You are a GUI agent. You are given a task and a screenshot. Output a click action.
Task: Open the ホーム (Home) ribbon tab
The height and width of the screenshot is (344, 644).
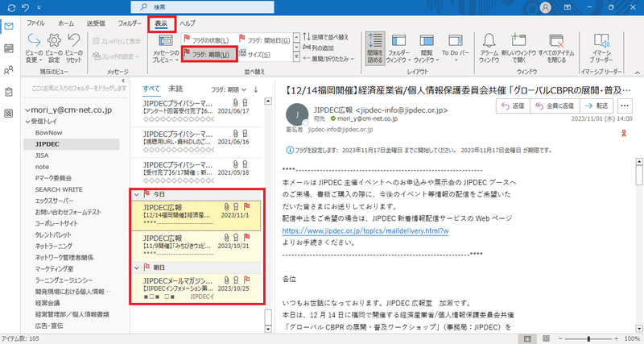pyautogui.click(x=66, y=24)
